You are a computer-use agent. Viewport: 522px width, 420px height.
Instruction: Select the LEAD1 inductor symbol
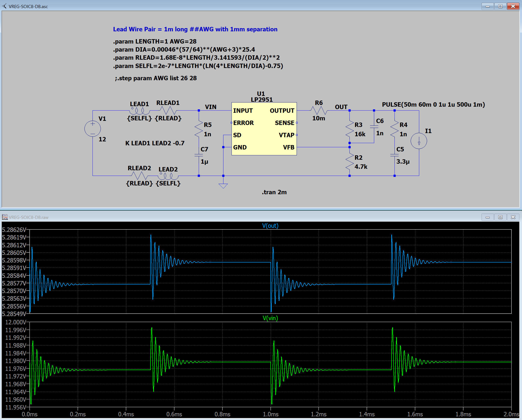tap(139, 111)
